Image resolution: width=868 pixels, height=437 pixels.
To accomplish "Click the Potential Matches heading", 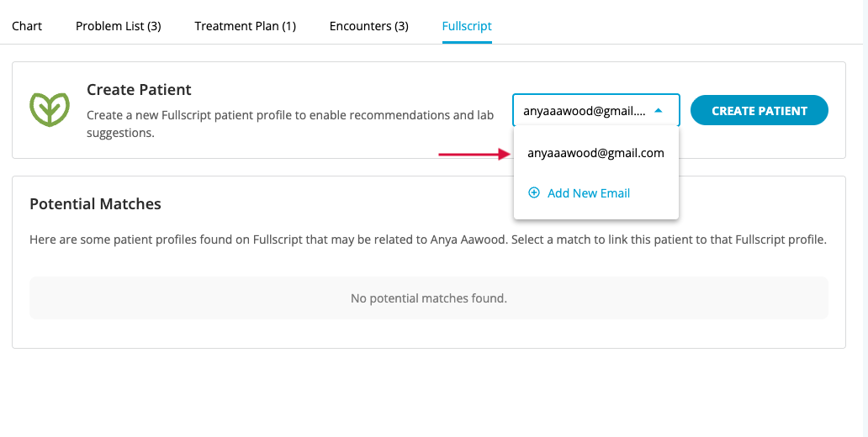I will pos(95,204).
